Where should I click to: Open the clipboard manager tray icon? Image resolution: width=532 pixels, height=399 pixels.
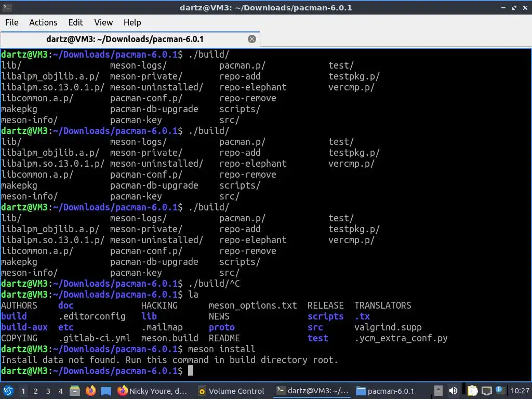472,391
